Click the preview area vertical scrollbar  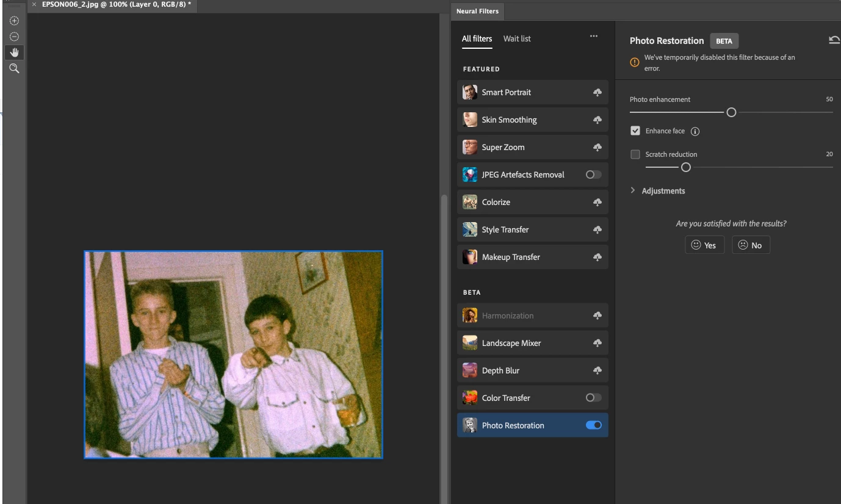[444, 348]
